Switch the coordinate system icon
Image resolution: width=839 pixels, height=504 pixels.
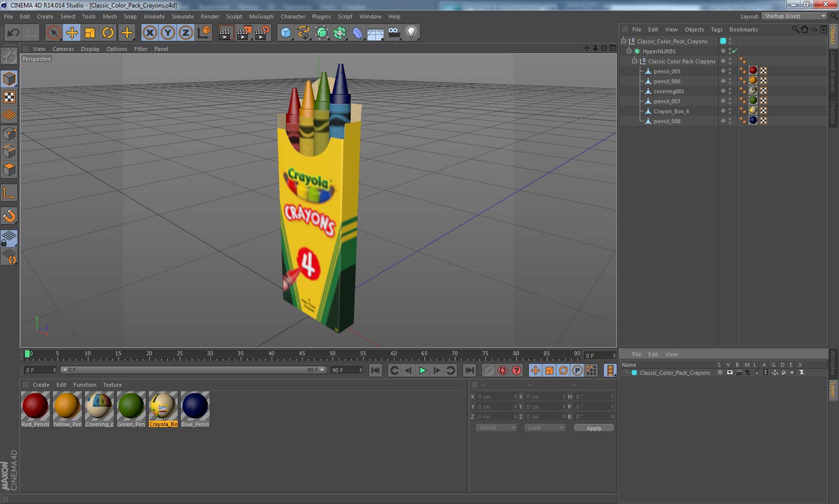click(x=204, y=33)
